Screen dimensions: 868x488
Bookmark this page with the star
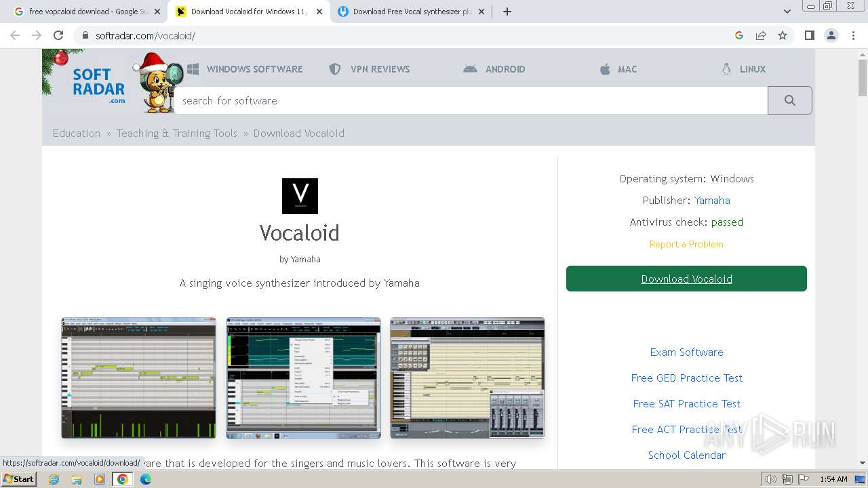coord(783,35)
